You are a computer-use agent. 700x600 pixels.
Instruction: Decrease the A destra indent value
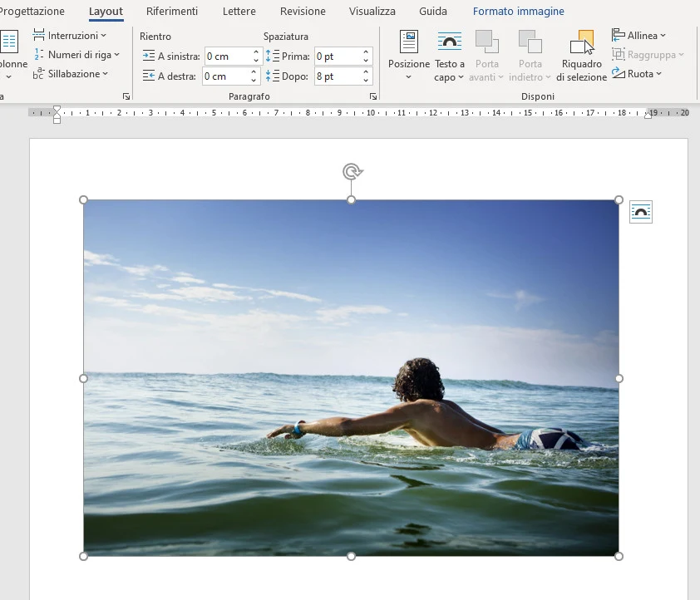click(254, 81)
